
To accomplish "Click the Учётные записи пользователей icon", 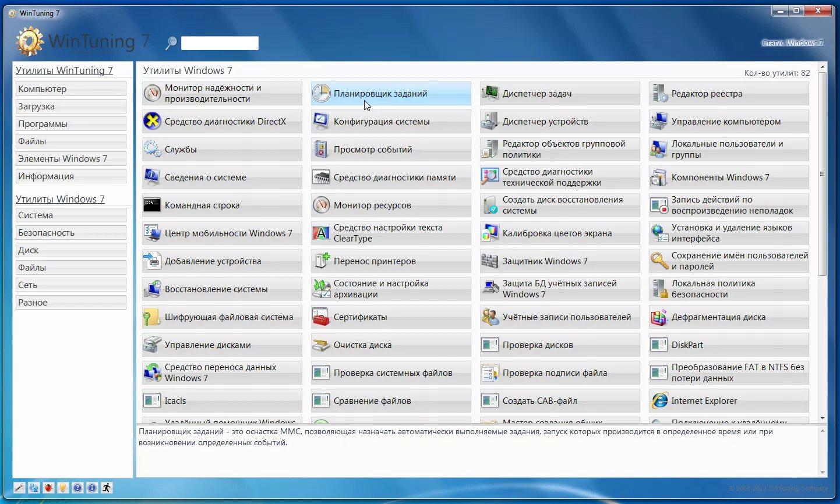I will point(490,317).
